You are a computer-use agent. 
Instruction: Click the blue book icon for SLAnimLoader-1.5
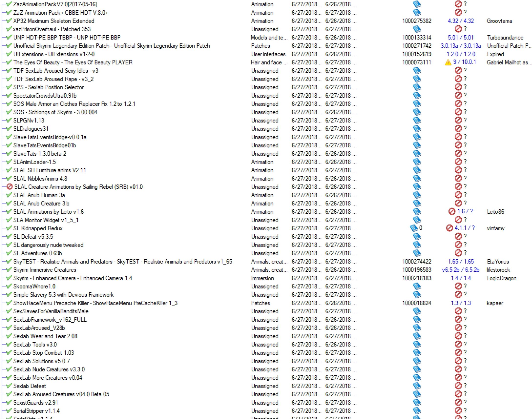pos(417,162)
